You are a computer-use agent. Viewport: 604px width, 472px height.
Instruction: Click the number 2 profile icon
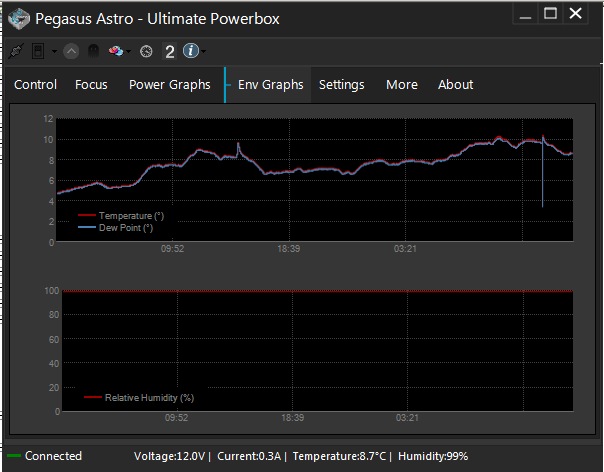click(169, 51)
